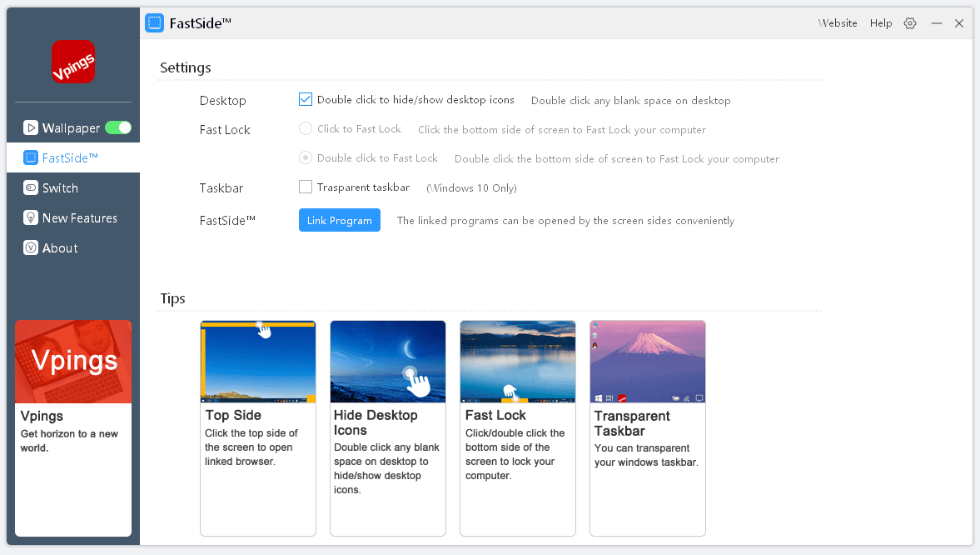
Task: Click the About icon in sidebar
Action: click(31, 247)
